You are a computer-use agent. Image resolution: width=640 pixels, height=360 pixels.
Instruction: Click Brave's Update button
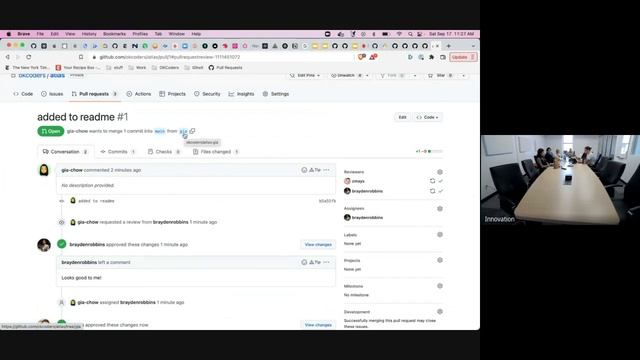[463, 57]
